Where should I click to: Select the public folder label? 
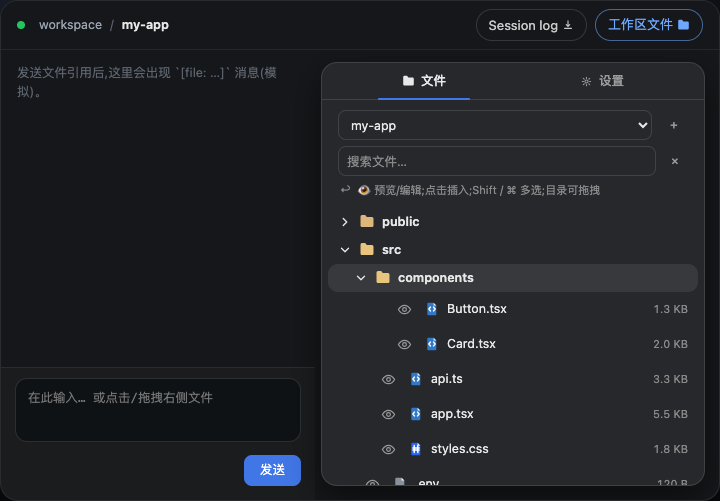click(400, 222)
